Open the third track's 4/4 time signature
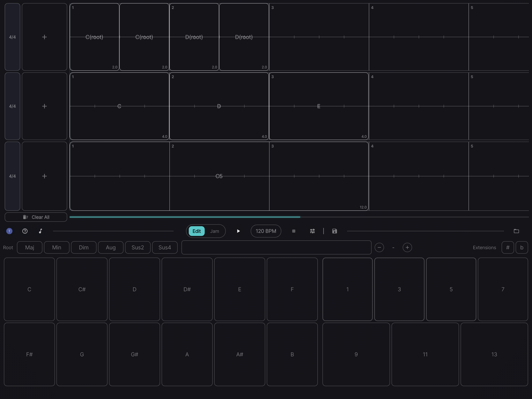Viewport: 532px width, 399px height. (x=12, y=176)
